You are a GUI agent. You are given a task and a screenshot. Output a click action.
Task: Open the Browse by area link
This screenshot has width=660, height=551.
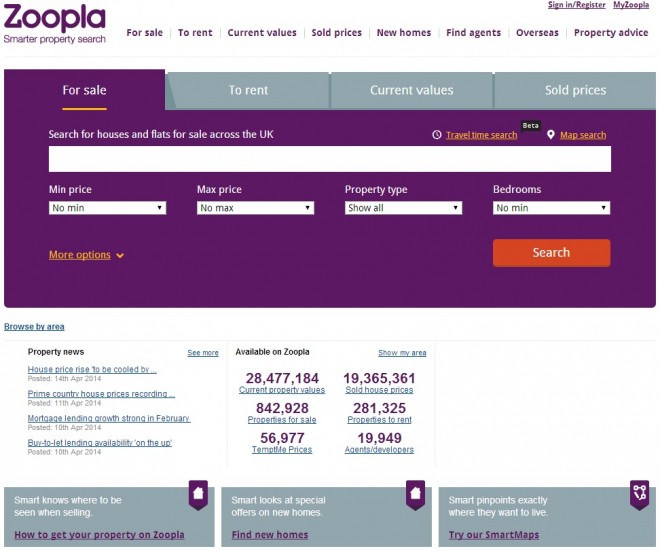[34, 327]
